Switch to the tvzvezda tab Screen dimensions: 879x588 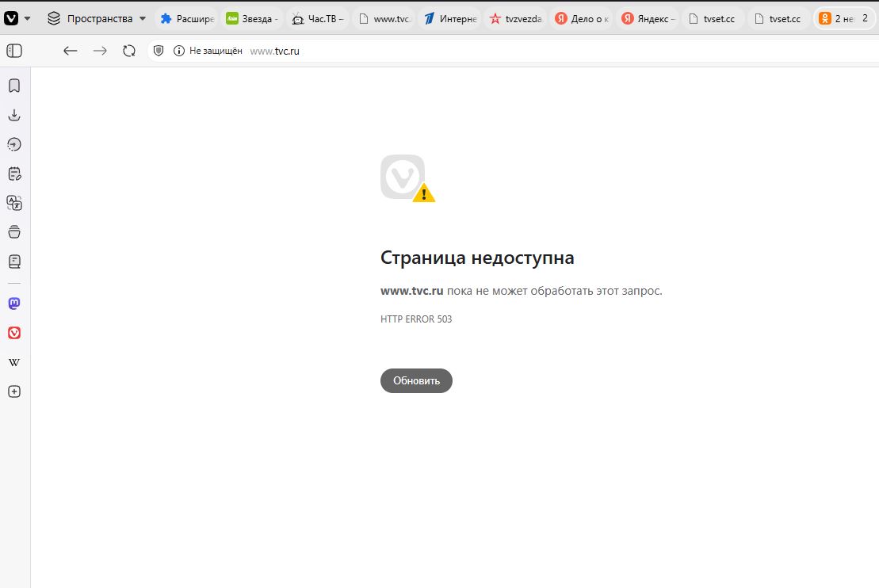[x=516, y=18]
